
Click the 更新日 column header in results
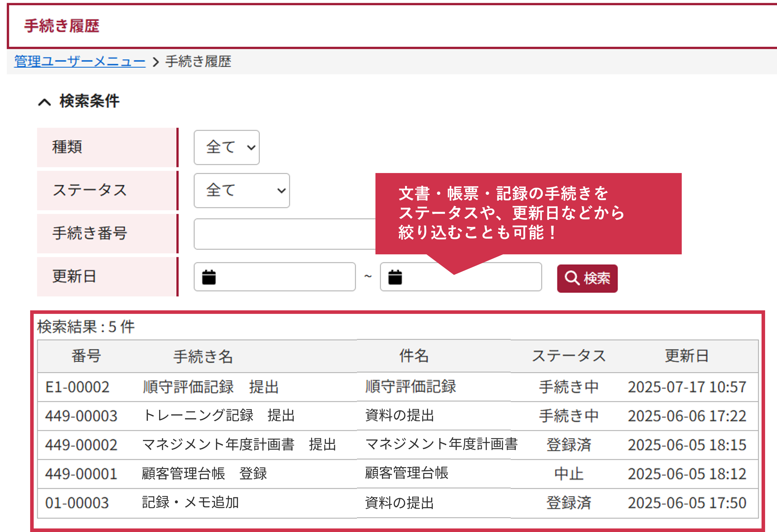[x=687, y=356]
